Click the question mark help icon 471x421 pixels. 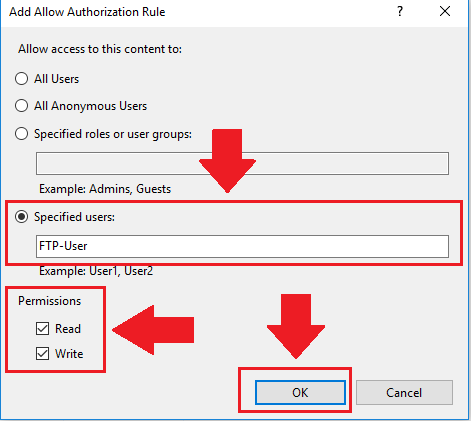pos(400,12)
